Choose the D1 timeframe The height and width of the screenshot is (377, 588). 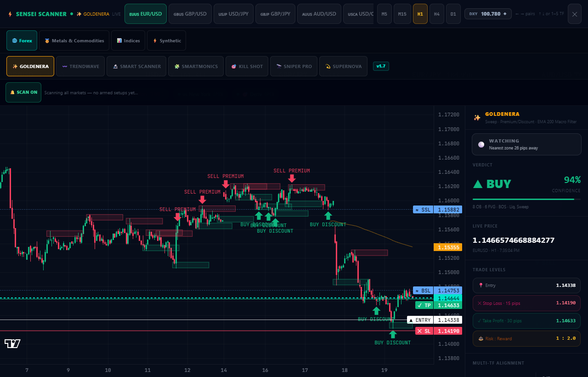(453, 14)
